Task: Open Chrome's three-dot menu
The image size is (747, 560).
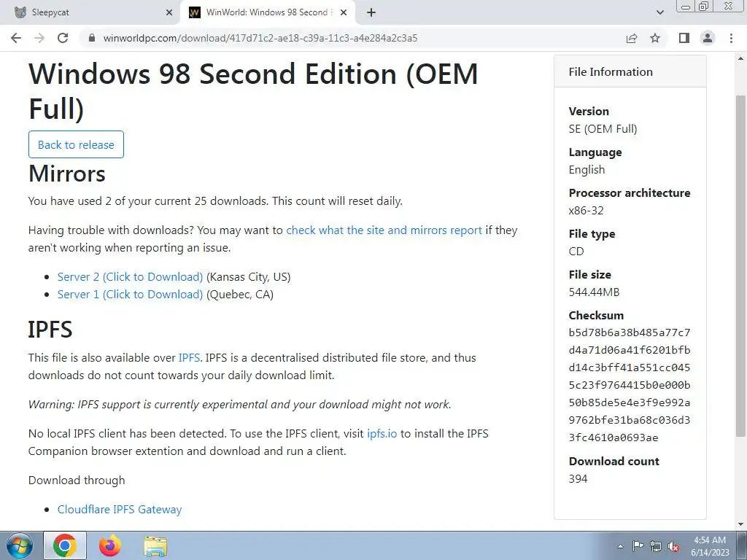Action: click(731, 38)
